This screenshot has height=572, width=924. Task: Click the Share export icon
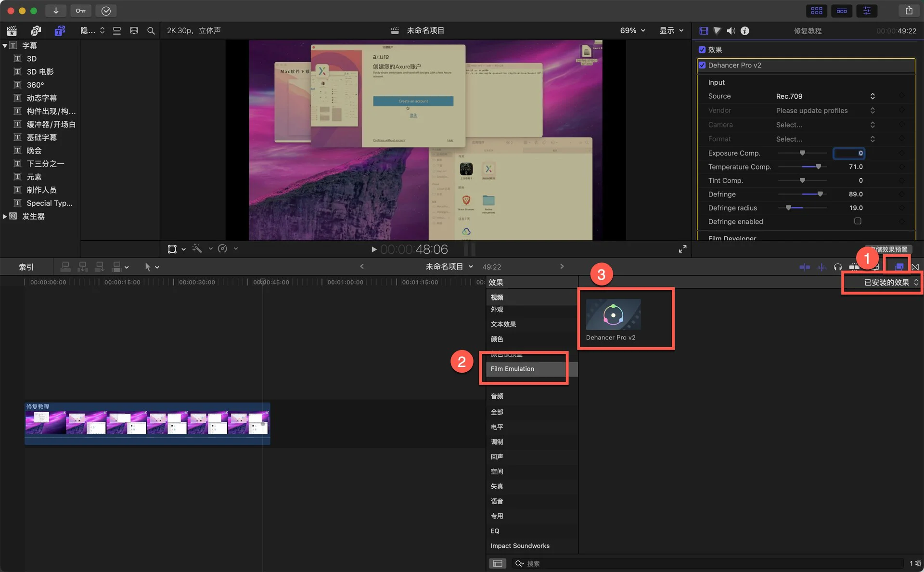click(909, 11)
